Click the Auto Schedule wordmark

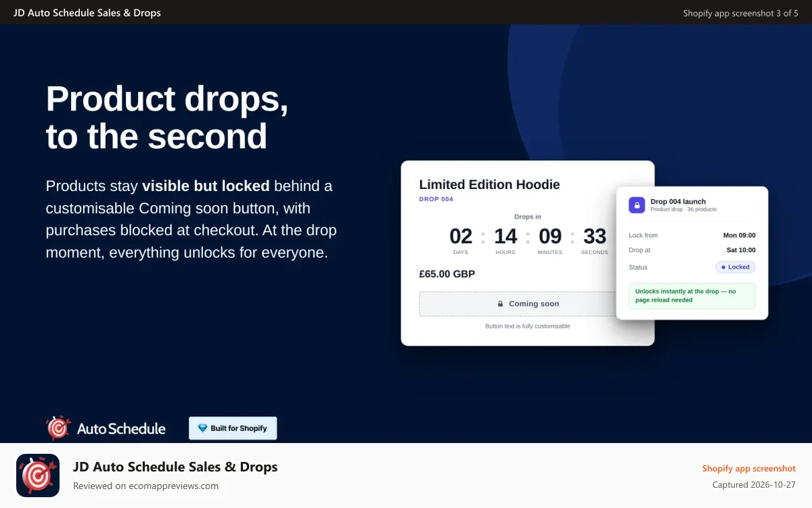pos(121,429)
